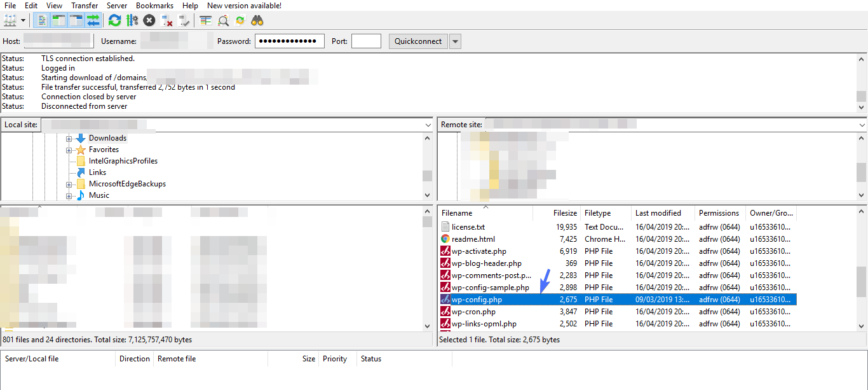
Task: Sort remote files by Permissions column
Action: pos(720,213)
